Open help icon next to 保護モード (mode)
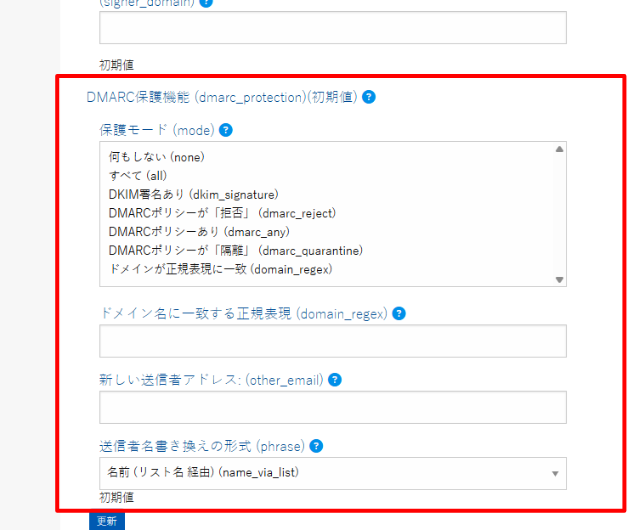The height and width of the screenshot is (530, 639). (226, 130)
